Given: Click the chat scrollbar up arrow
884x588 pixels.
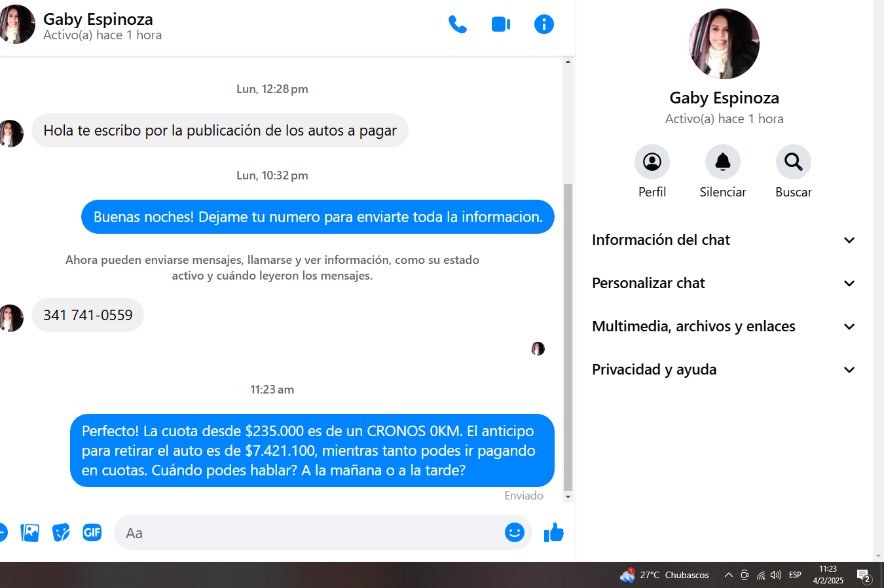Looking at the screenshot, I should pos(568,62).
